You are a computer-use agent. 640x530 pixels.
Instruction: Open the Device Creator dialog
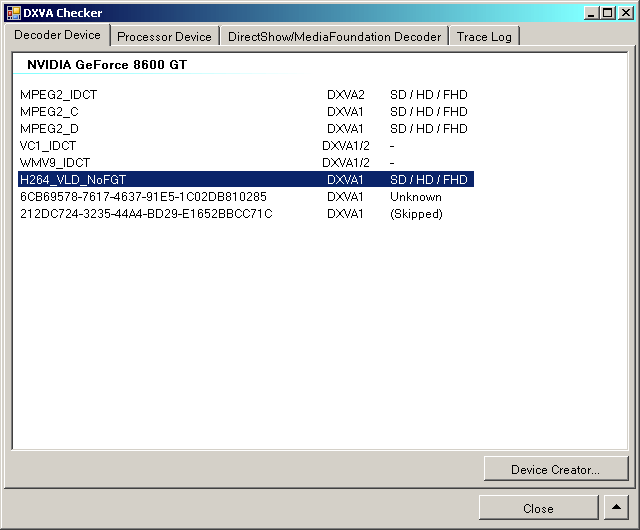(x=556, y=470)
